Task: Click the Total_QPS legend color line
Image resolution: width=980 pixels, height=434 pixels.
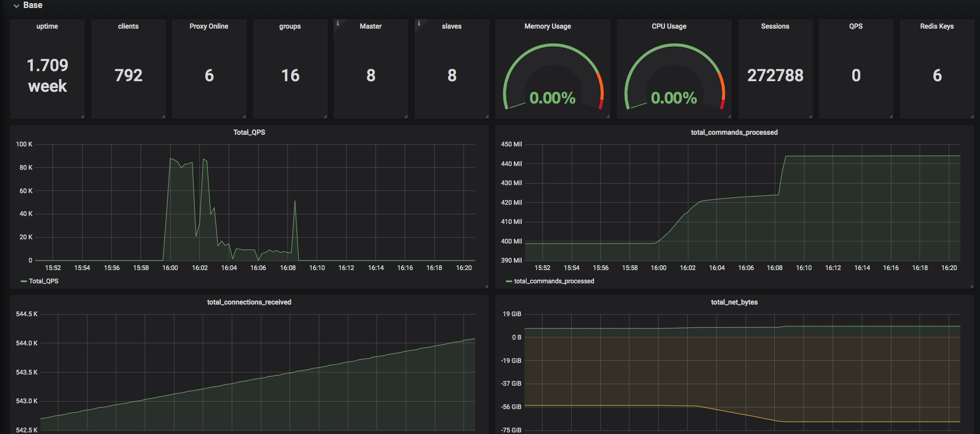Action: click(x=23, y=281)
